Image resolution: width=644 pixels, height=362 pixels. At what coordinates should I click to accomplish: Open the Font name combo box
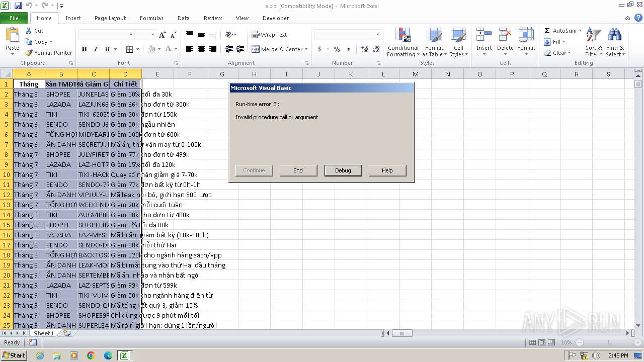coord(106,35)
